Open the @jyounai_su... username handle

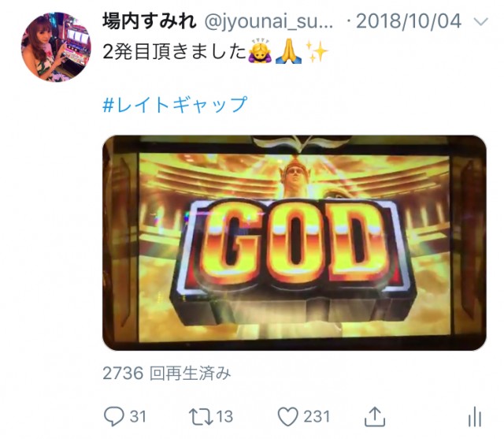click(269, 22)
